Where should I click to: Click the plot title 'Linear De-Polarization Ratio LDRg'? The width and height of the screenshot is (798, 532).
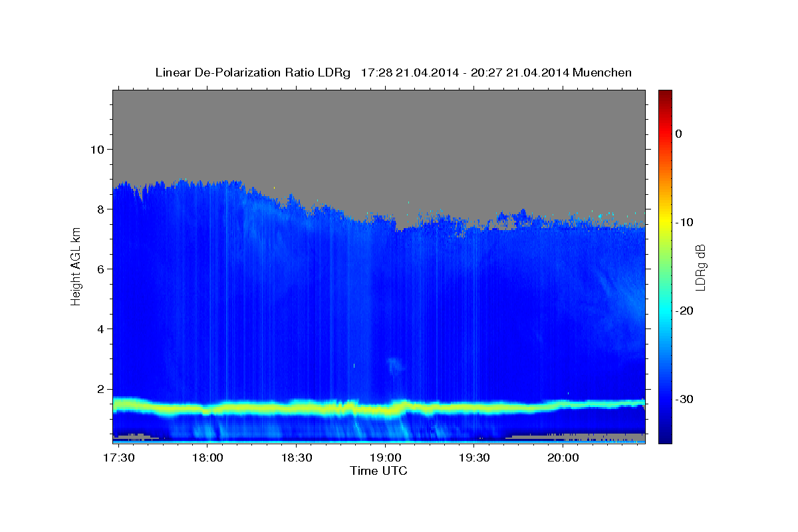click(253, 72)
